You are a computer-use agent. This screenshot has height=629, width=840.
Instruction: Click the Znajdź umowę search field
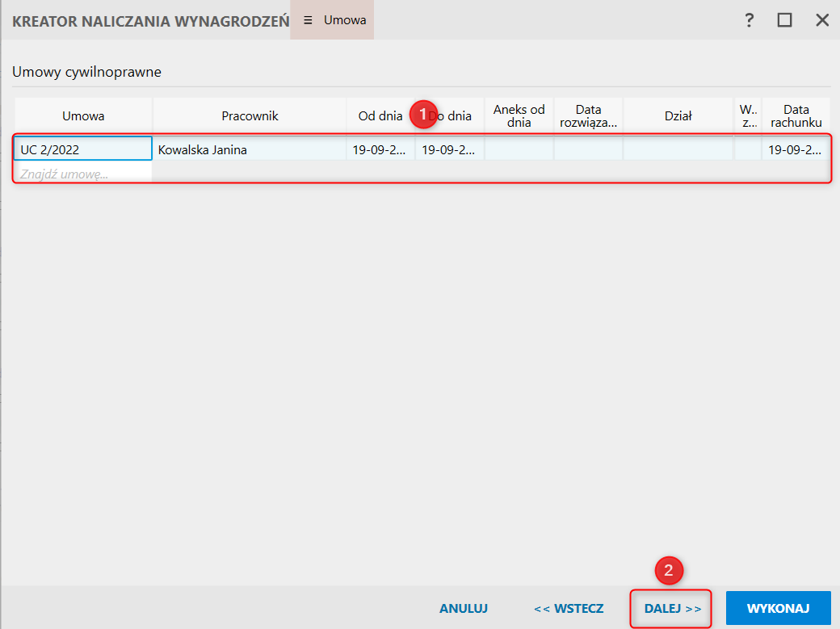point(83,174)
